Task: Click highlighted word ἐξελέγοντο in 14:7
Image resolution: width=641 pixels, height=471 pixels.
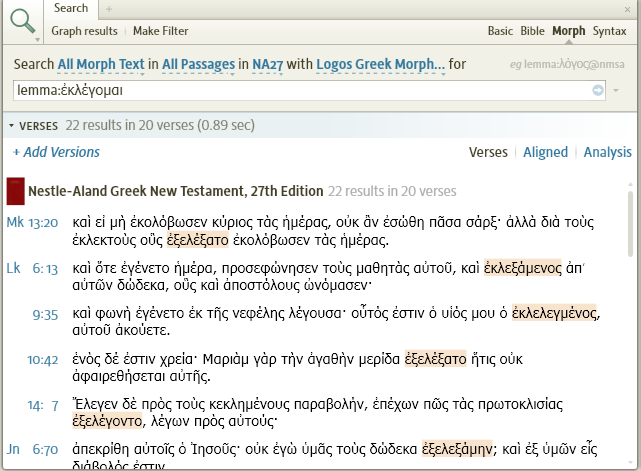Action: point(107,421)
